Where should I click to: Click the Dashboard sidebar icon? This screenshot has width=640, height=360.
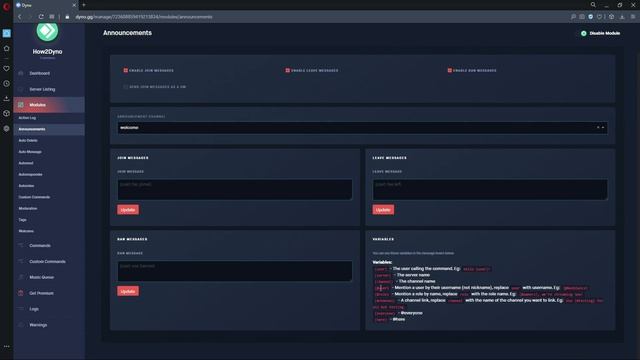pos(21,73)
